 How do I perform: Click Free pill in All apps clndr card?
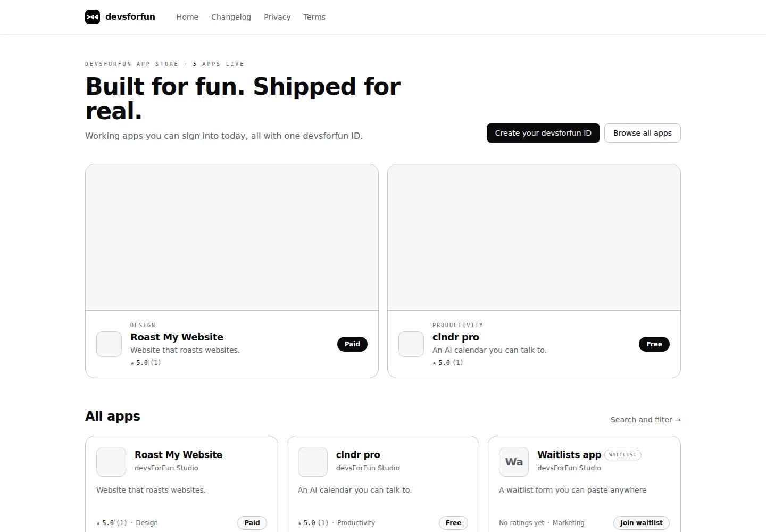(453, 523)
